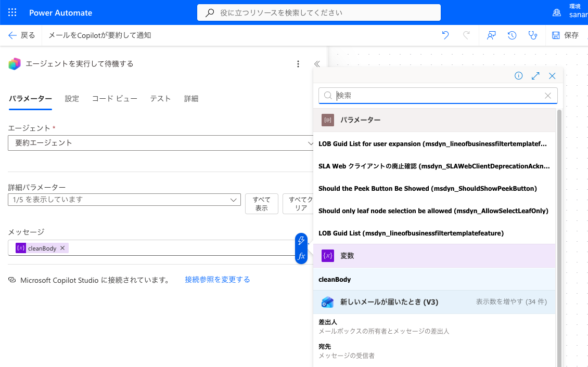Select 宛先 dynamic content item
The height and width of the screenshot is (367, 588).
(x=434, y=351)
